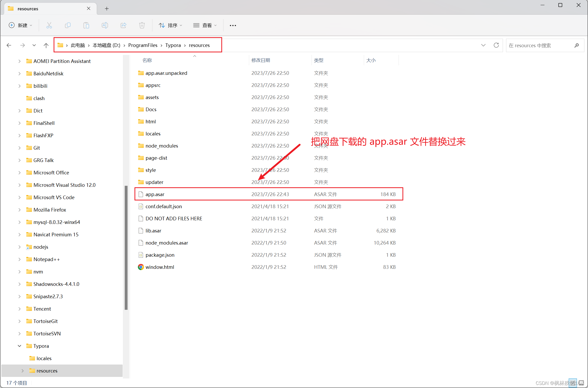This screenshot has width=588, height=388.
Task: Sort by 名称 column header
Action: click(x=147, y=60)
